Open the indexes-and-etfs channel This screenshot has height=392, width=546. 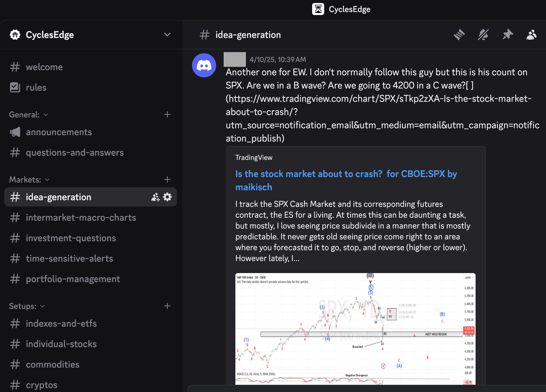point(90,323)
